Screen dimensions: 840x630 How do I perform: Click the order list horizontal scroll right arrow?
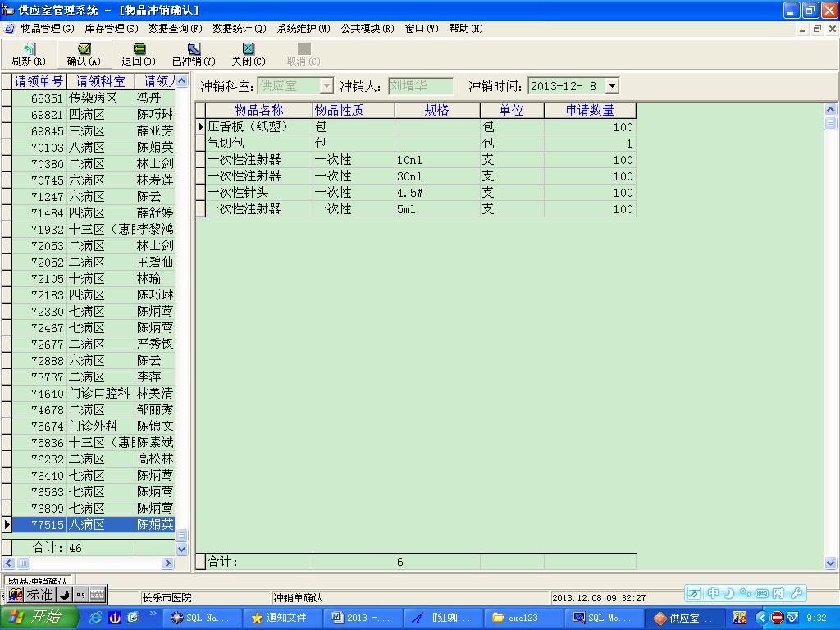click(x=167, y=563)
